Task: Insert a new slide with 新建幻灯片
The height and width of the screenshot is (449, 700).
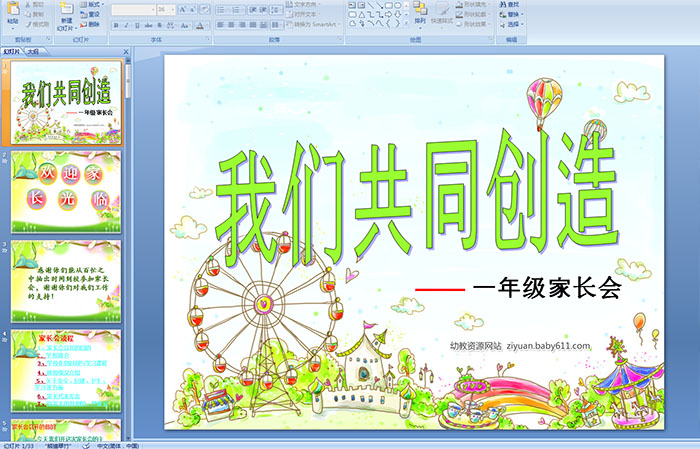Action: (67, 18)
